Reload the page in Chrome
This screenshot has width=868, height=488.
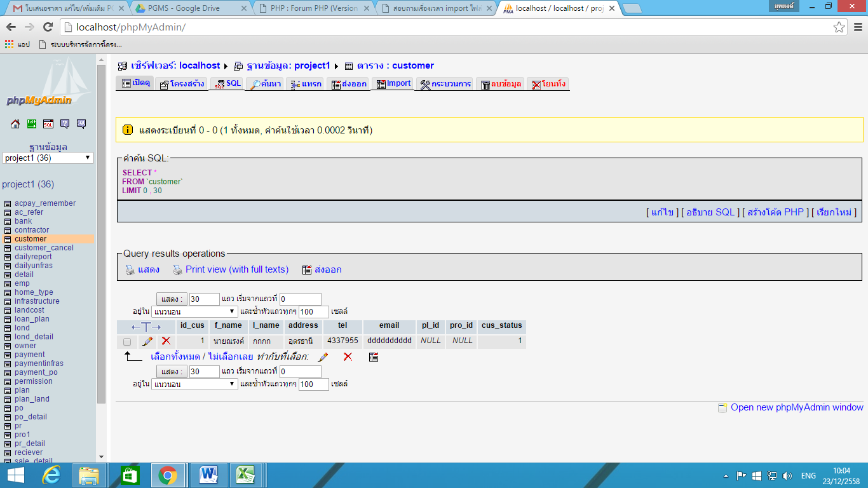click(48, 27)
